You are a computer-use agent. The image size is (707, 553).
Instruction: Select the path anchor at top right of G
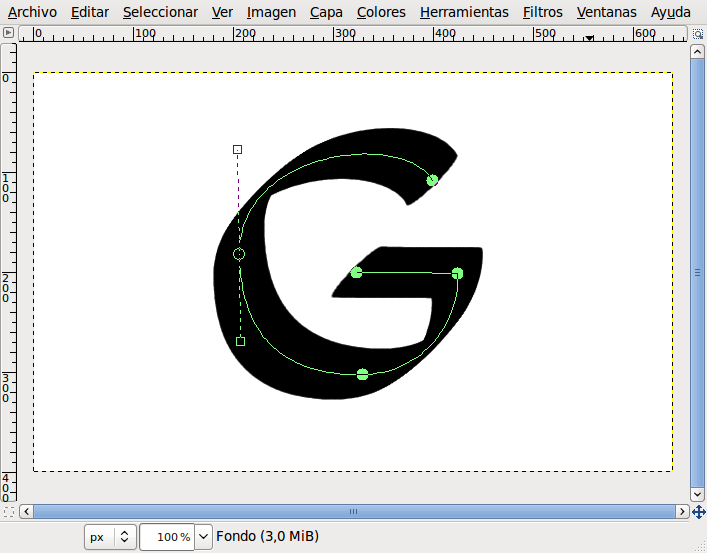pos(432,180)
